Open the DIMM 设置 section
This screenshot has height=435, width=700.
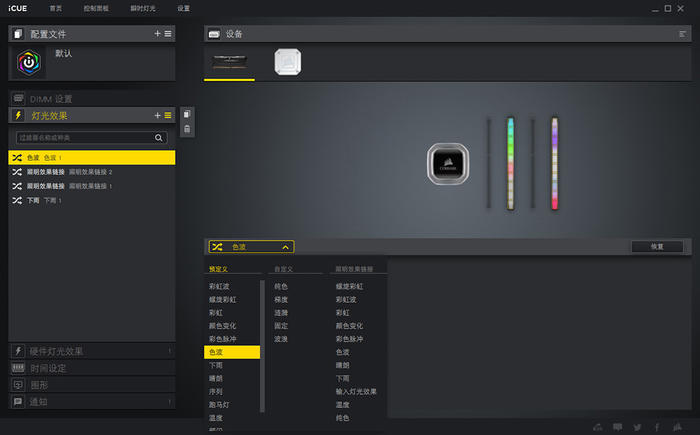click(x=92, y=99)
